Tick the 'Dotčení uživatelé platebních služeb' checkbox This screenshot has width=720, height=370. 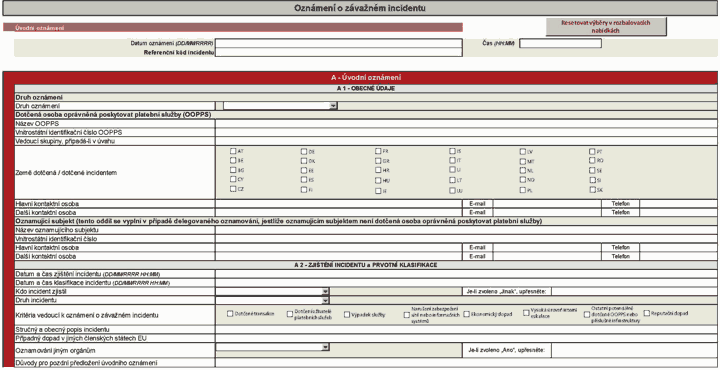[x=290, y=314]
